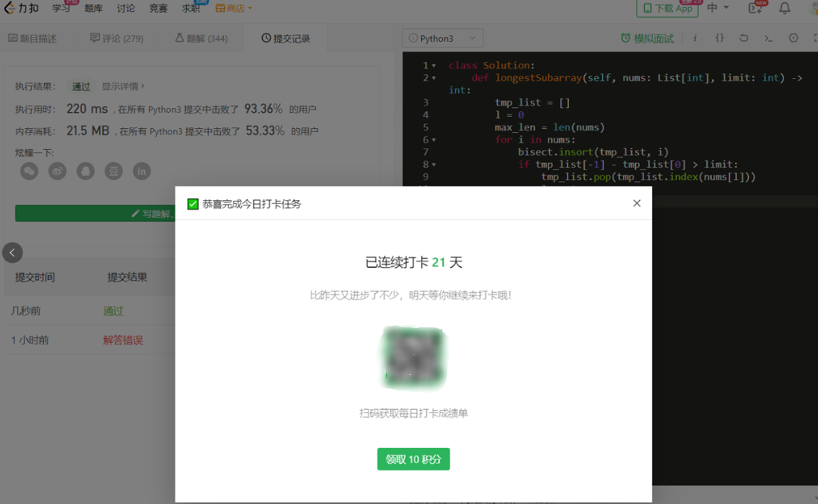Click the 提交结果 column header
Viewport: 818px width, 504px height.
127,277
